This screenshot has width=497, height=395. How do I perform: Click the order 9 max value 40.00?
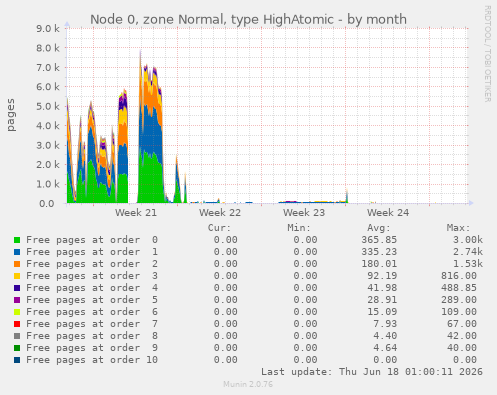coord(462,348)
